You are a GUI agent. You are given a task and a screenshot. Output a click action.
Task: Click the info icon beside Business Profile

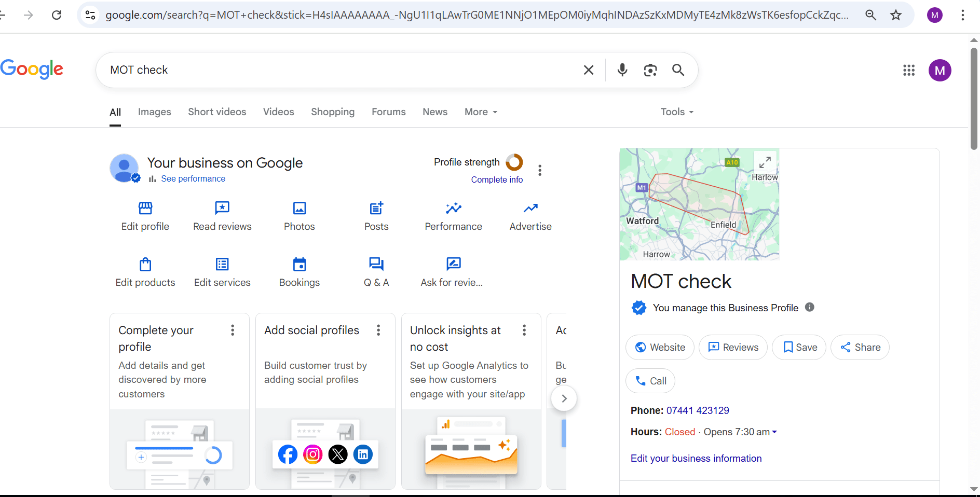810,307
